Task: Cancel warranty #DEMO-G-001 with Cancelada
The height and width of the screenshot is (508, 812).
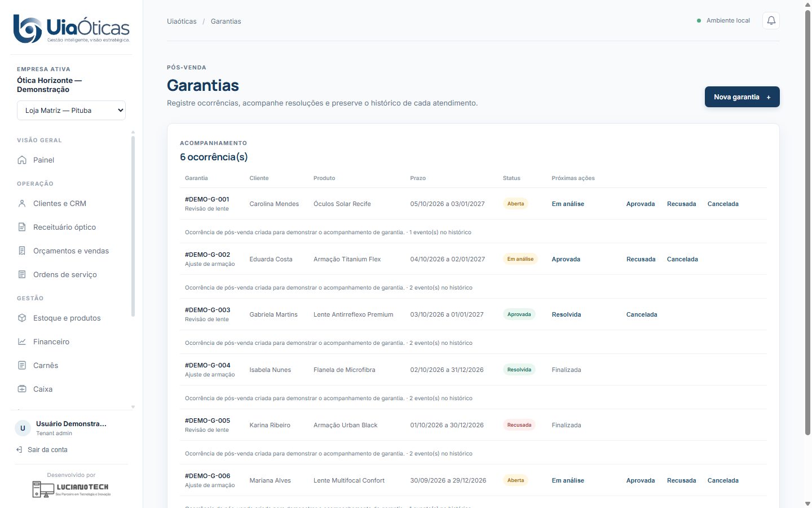Action: 723,204
